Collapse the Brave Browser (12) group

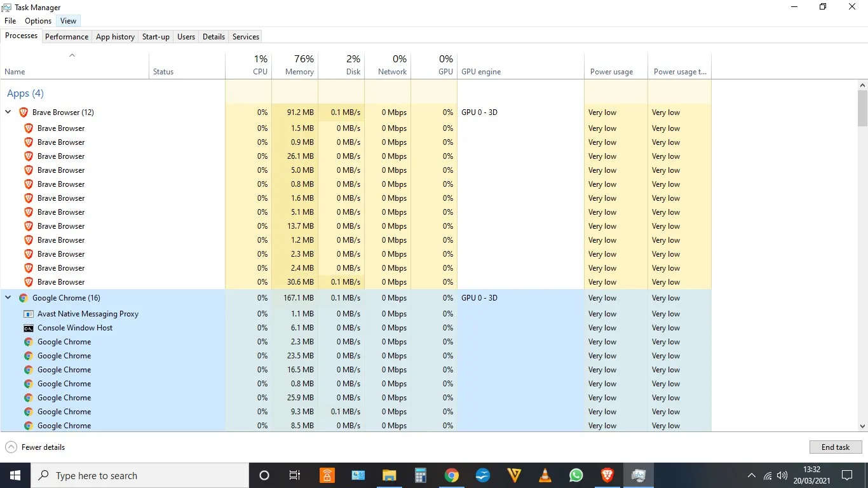8,112
